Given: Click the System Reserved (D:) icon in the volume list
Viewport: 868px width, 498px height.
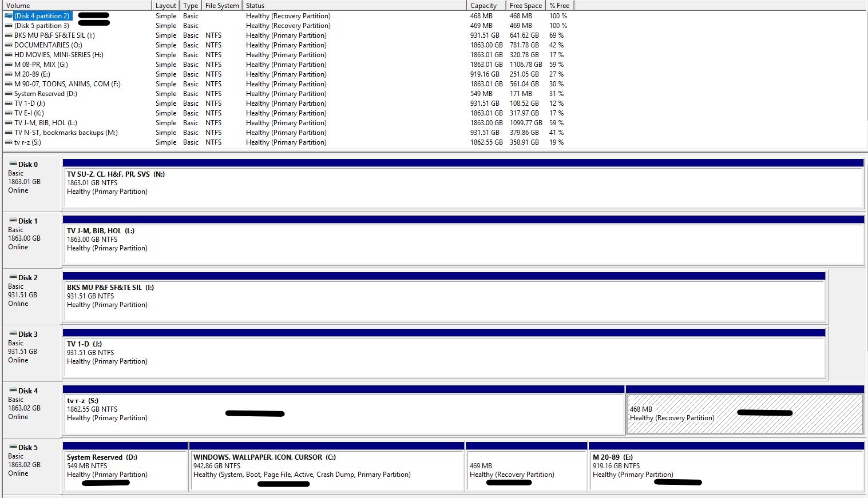Looking at the screenshot, I should [9, 94].
